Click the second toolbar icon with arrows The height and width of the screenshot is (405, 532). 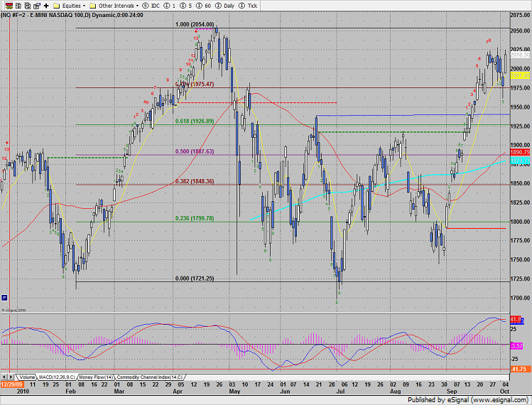click(18, 6)
